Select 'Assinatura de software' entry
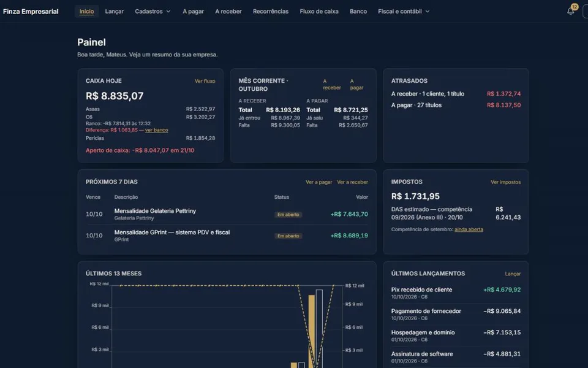Image resolution: width=588 pixels, height=368 pixels. point(456,357)
